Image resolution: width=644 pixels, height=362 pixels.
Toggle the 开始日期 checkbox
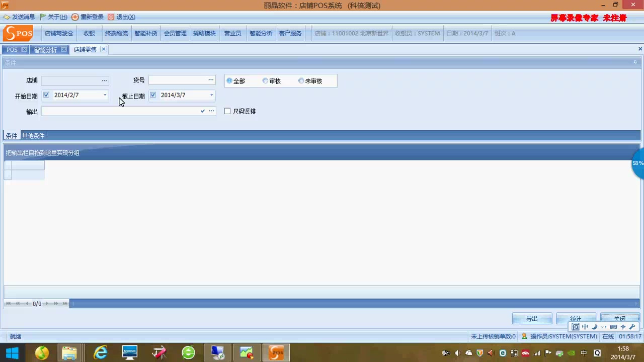pyautogui.click(x=46, y=95)
